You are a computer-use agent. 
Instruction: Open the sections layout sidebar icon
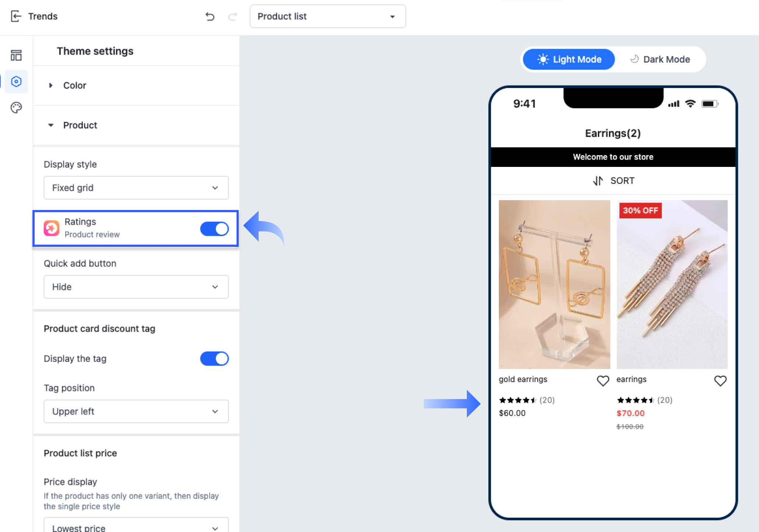pyautogui.click(x=16, y=55)
